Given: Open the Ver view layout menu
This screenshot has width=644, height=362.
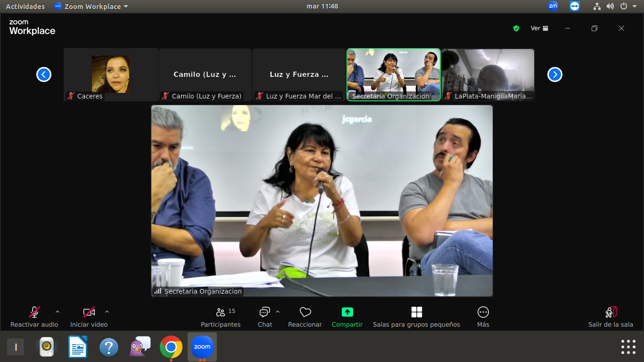Looking at the screenshot, I should [539, 28].
